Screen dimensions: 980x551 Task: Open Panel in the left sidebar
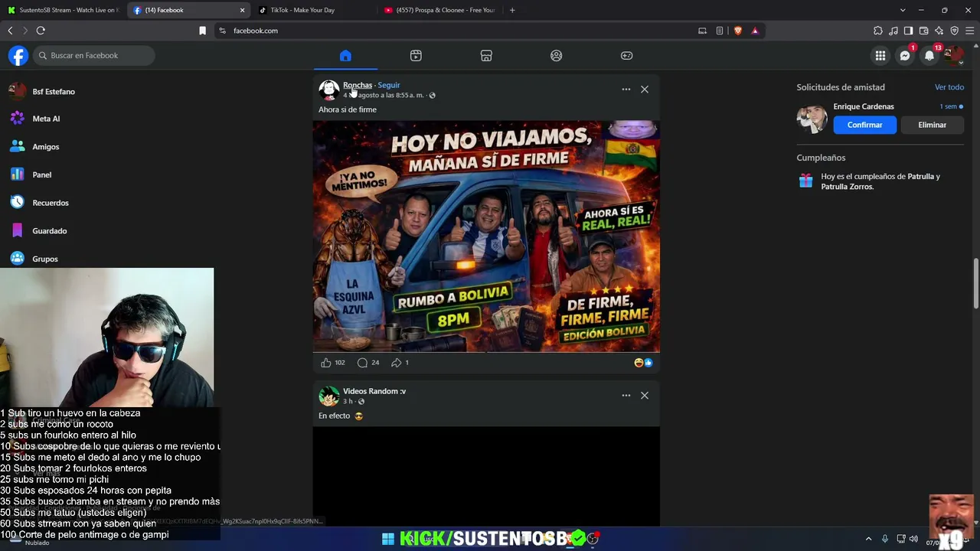point(42,174)
